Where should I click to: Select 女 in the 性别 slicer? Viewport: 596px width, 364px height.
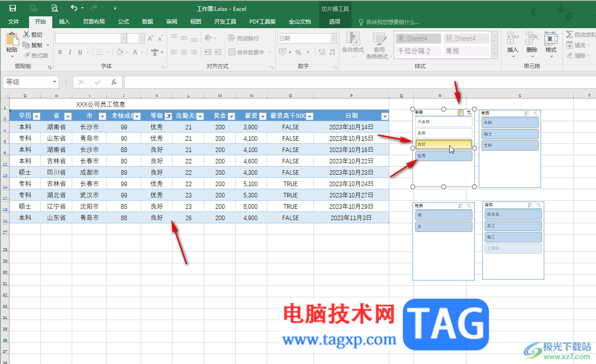[x=444, y=226]
